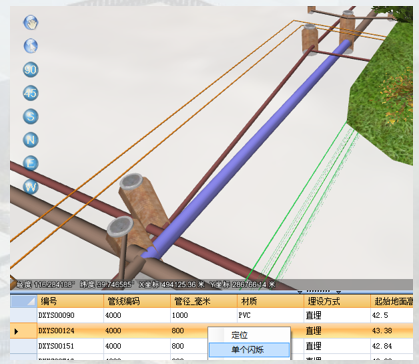Select row DXYS00090 in the table

(211, 315)
